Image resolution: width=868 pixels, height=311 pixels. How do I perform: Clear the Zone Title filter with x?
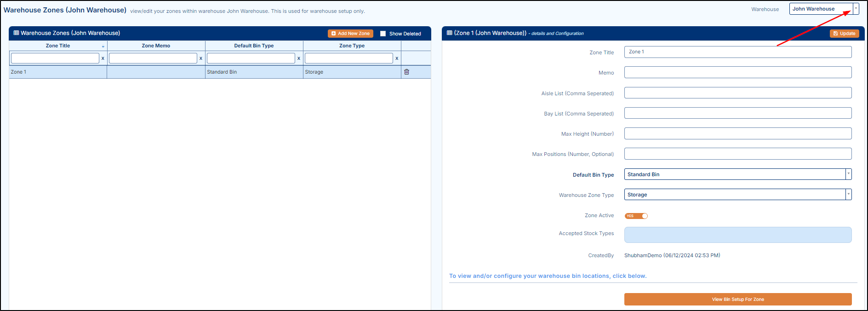tap(103, 58)
